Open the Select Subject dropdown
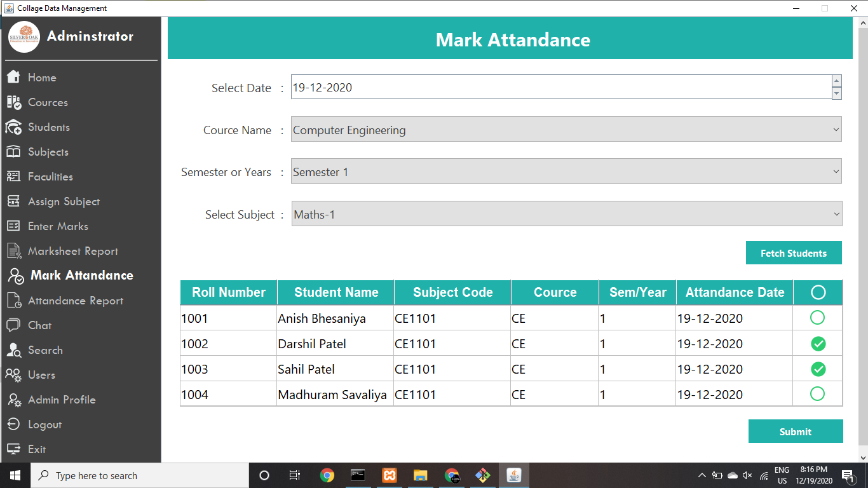Image resolution: width=868 pixels, height=488 pixels. tap(567, 214)
